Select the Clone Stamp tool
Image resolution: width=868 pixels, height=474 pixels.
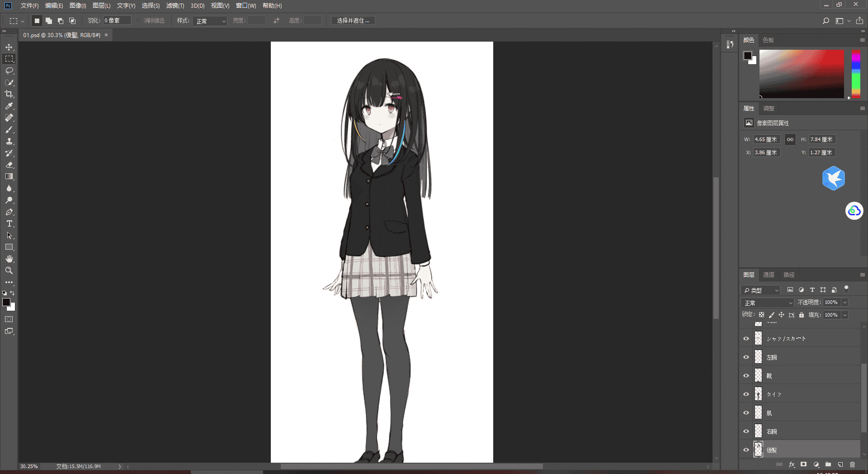9,141
